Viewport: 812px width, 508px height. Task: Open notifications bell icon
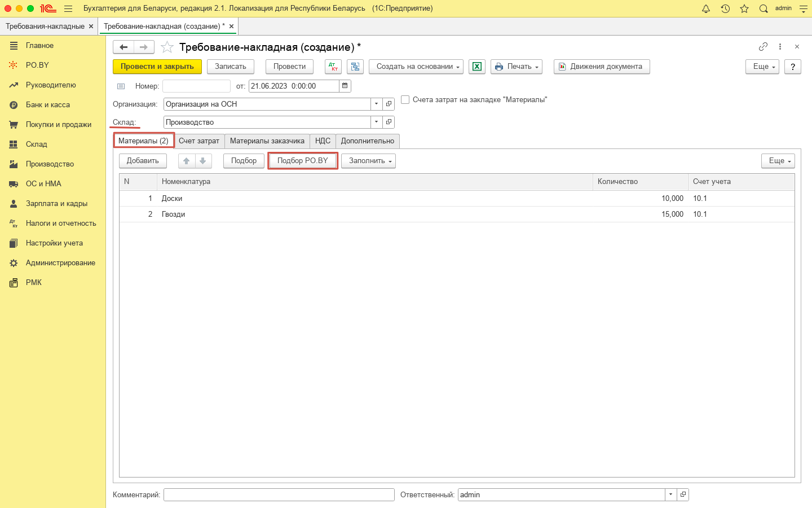(706, 8)
